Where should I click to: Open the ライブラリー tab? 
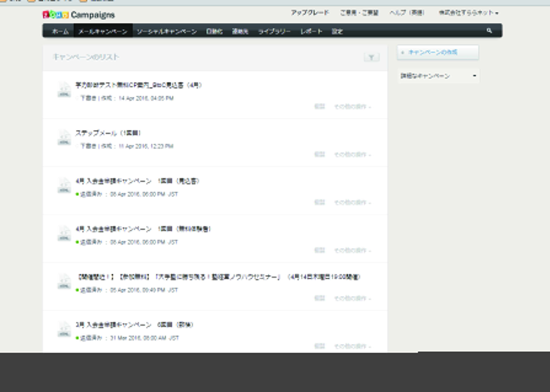(x=274, y=31)
